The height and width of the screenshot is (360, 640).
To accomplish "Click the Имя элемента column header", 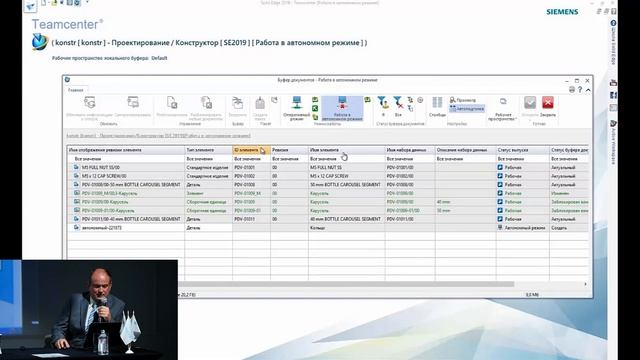I will (347, 150).
